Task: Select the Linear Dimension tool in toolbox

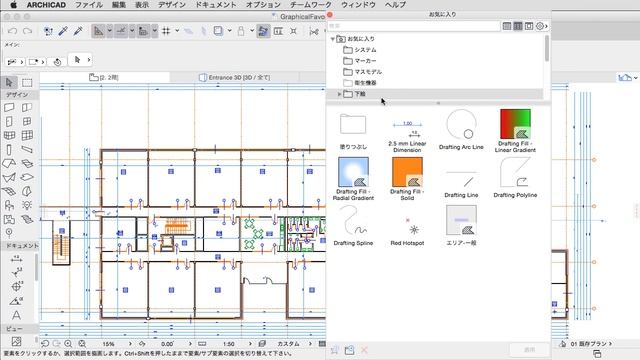Action: coord(16,259)
